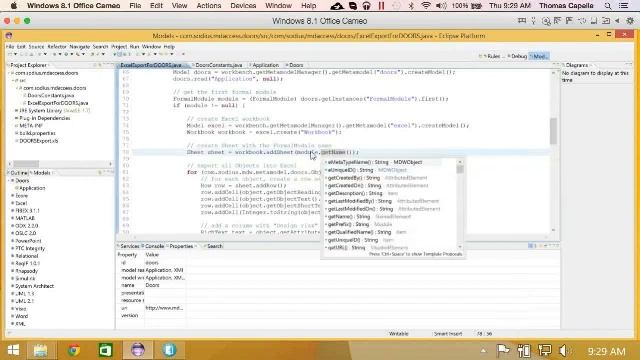Launch Chrome from the taskbar
The height and width of the screenshot is (360, 640).
point(74,350)
